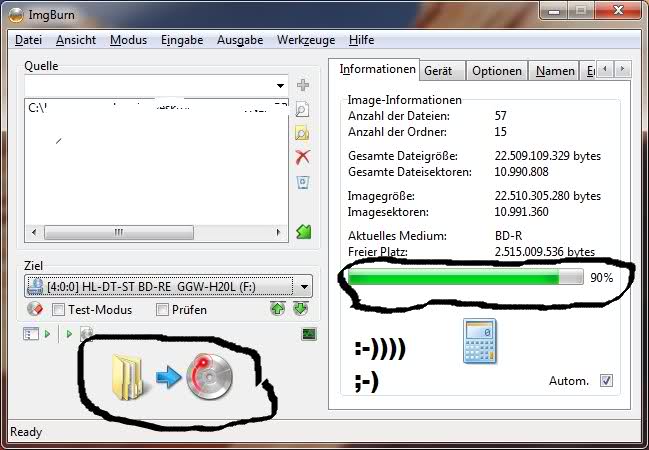Switch to the Namen tab
Viewport: 649px width, 450px height.
[555, 71]
